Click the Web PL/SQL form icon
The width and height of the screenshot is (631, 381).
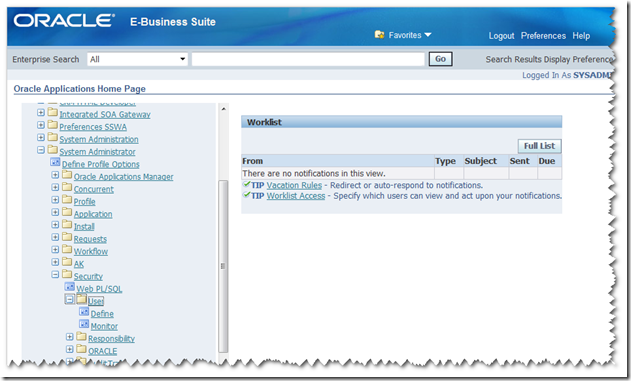pyautogui.click(x=70, y=287)
